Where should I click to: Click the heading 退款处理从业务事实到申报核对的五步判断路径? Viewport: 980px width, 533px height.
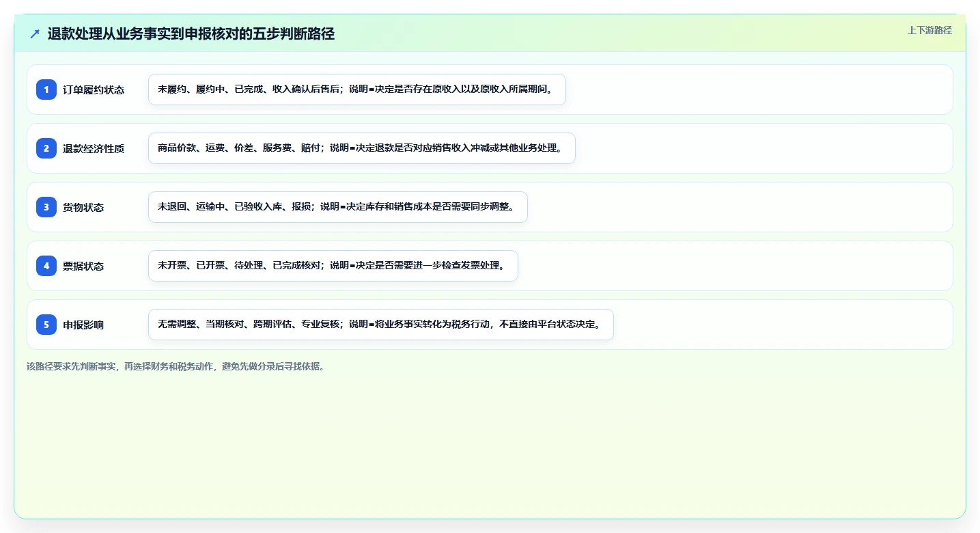pos(191,34)
